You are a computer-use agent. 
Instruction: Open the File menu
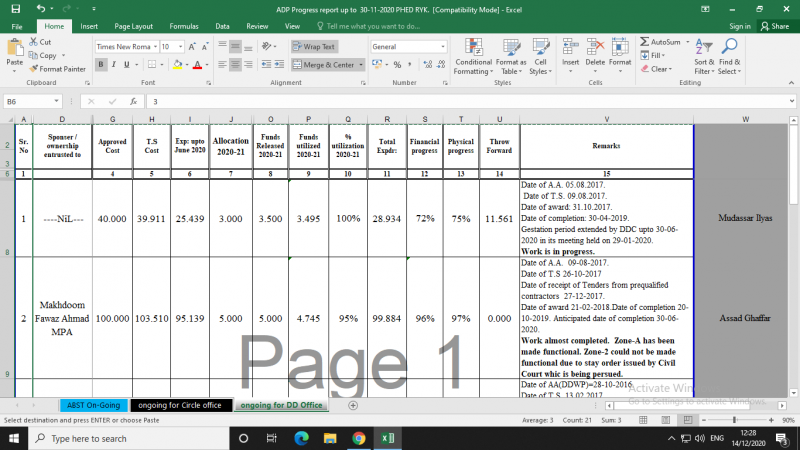(x=17, y=27)
